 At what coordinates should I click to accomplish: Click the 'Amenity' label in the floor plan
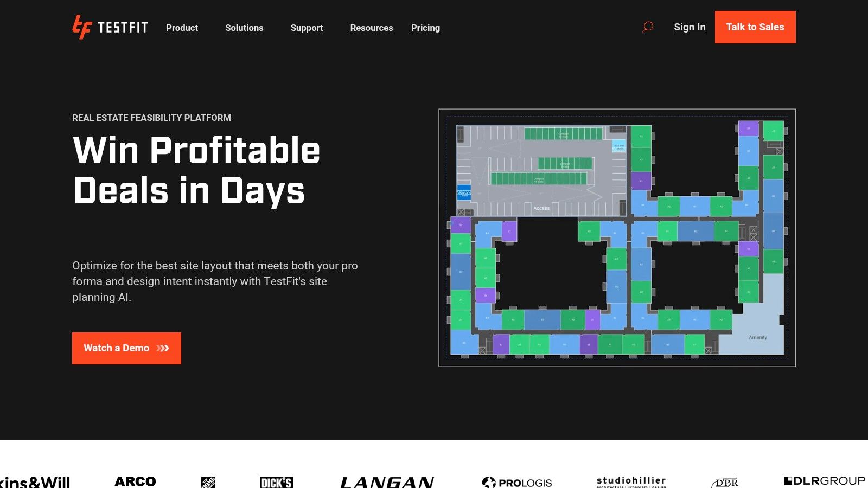coord(758,337)
